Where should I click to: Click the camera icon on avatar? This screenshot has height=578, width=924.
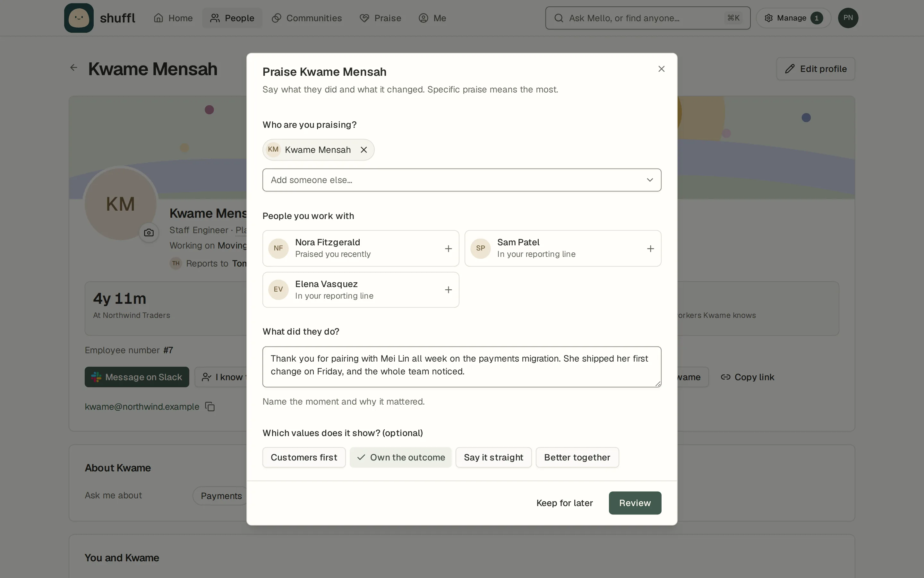149,232
